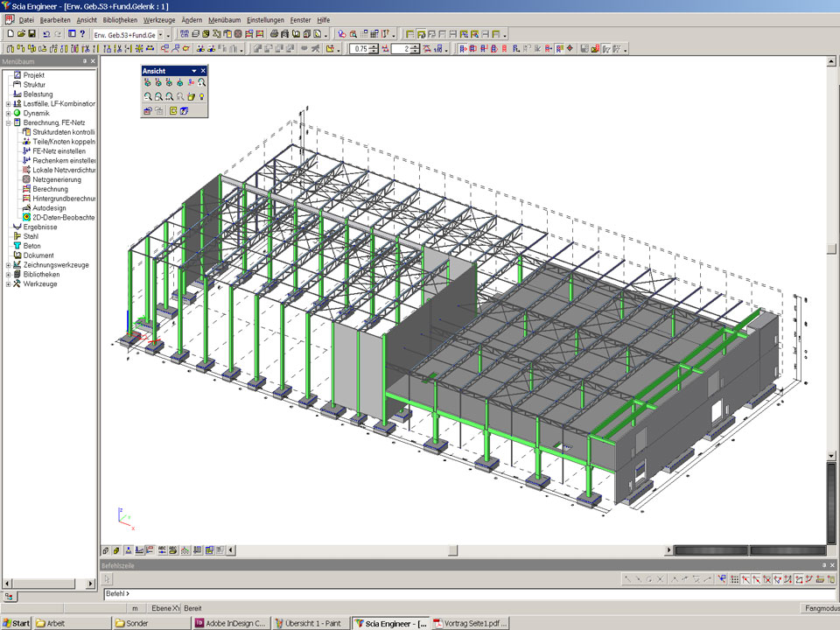
Task: Open the Einstellungen menu
Action: coord(265,19)
